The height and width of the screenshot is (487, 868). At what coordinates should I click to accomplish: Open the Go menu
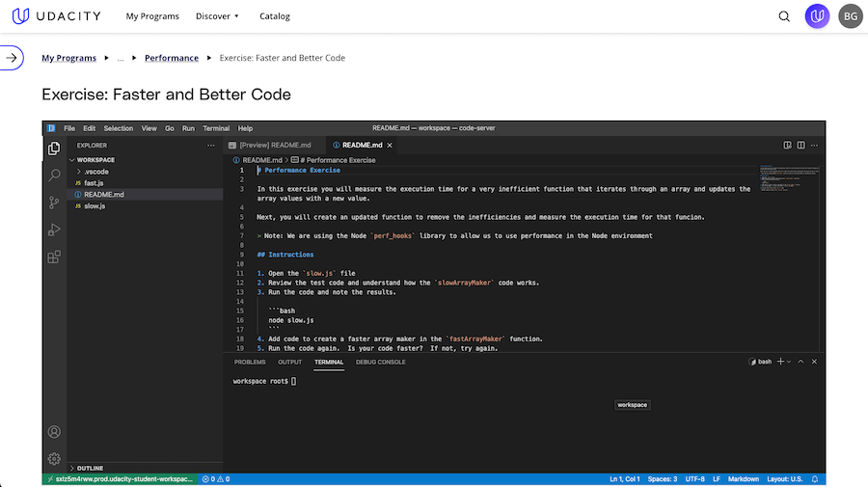(170, 128)
